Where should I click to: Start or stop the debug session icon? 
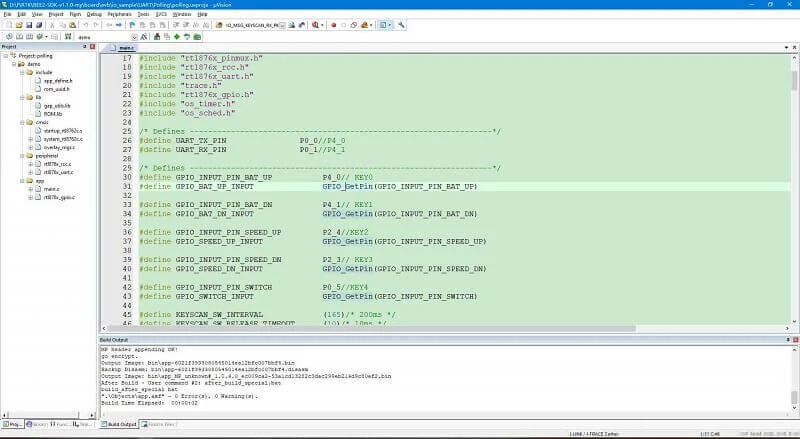[x=315, y=25]
